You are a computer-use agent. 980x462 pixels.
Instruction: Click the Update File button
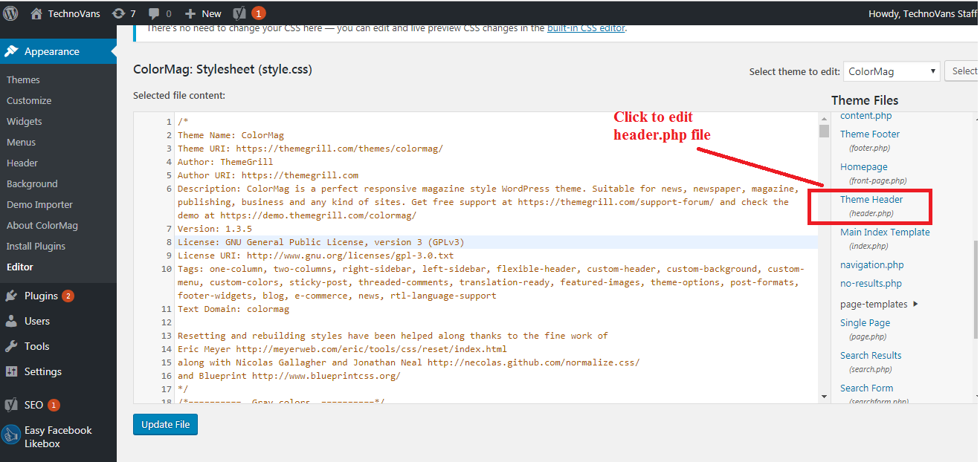[165, 424]
